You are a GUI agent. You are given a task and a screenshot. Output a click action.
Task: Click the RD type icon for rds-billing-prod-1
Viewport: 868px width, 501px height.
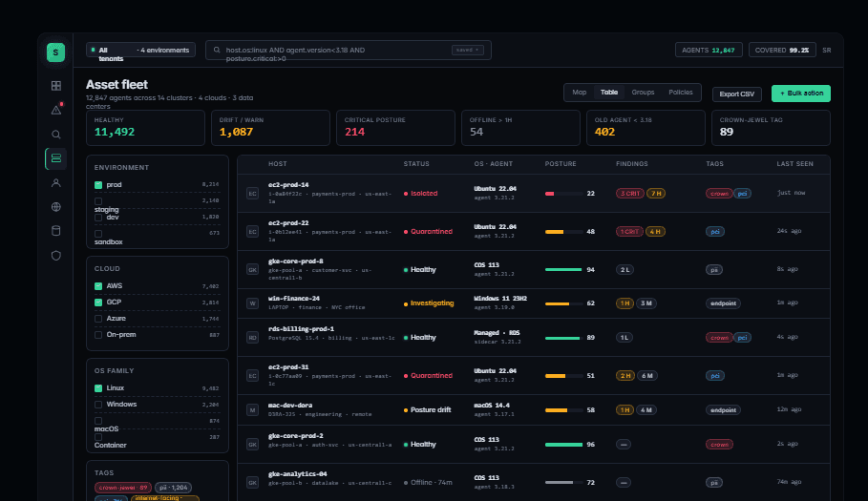(x=252, y=337)
